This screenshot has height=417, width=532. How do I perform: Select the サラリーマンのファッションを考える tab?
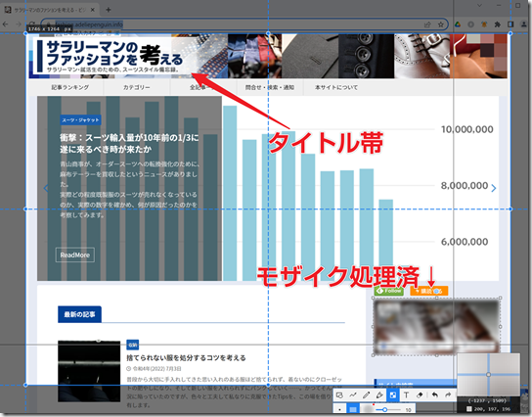tap(50, 10)
